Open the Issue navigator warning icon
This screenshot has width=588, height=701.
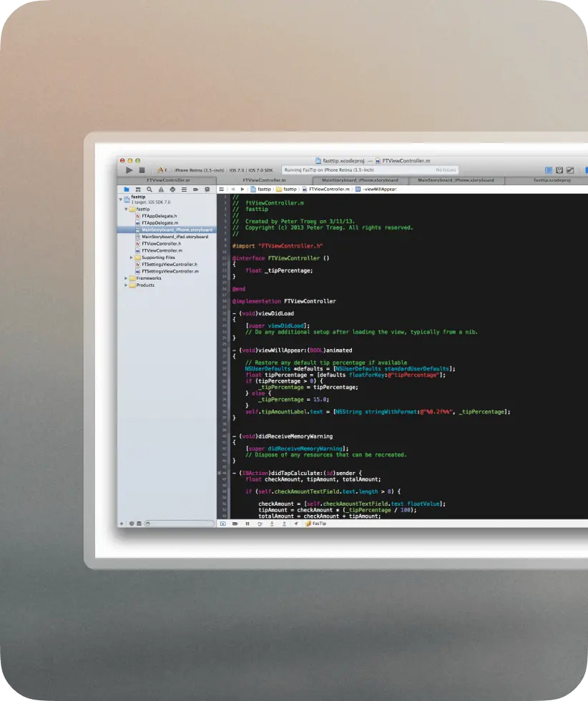pyautogui.click(x=161, y=190)
